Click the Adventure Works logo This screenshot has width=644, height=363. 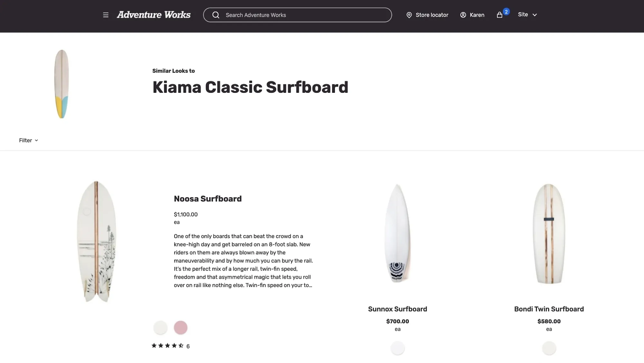point(154,15)
